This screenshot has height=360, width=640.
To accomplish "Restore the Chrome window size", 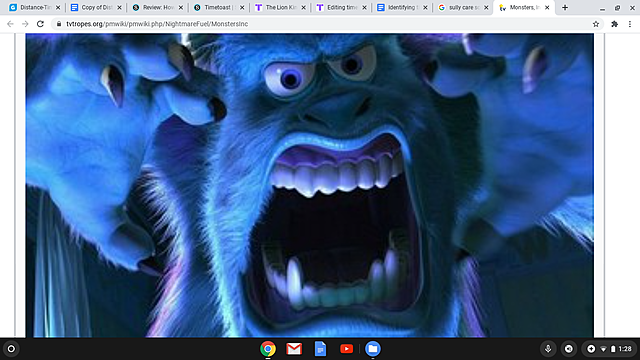I will pyautogui.click(x=618, y=8).
